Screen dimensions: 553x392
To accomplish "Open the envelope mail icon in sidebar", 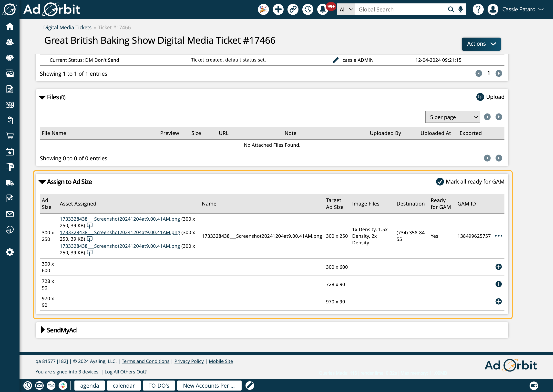I will coord(10,214).
